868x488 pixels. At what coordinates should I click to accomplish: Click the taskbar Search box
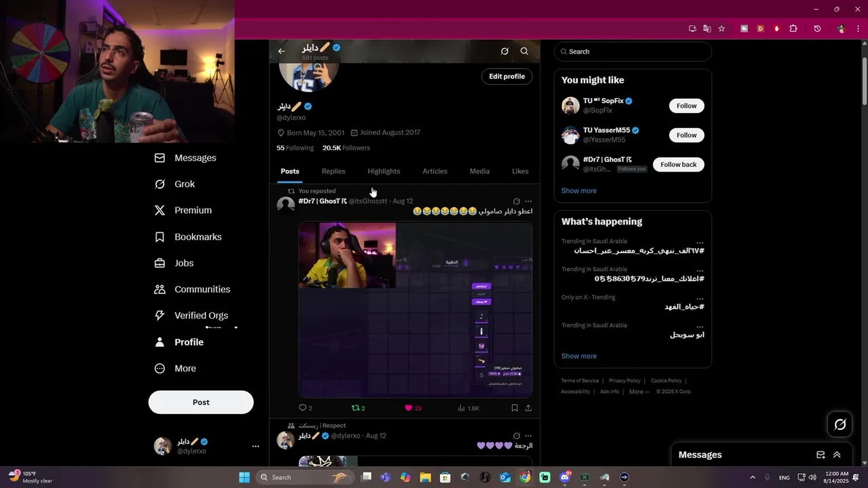(x=304, y=477)
